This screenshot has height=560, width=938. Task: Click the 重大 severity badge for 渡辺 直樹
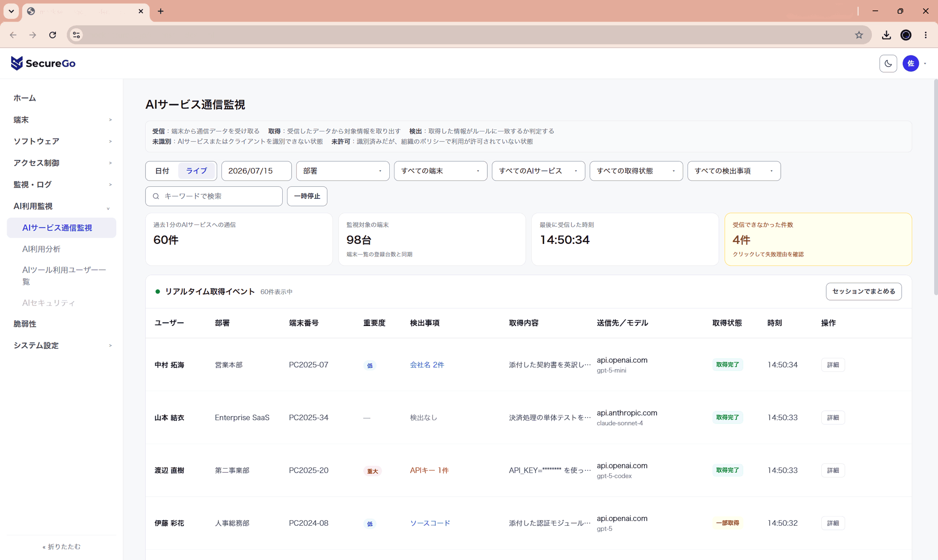point(372,471)
